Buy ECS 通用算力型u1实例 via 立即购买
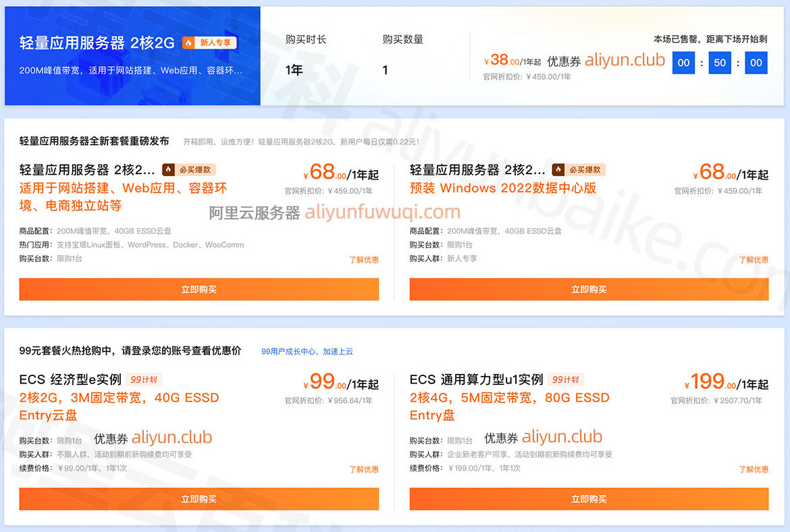 (589, 499)
